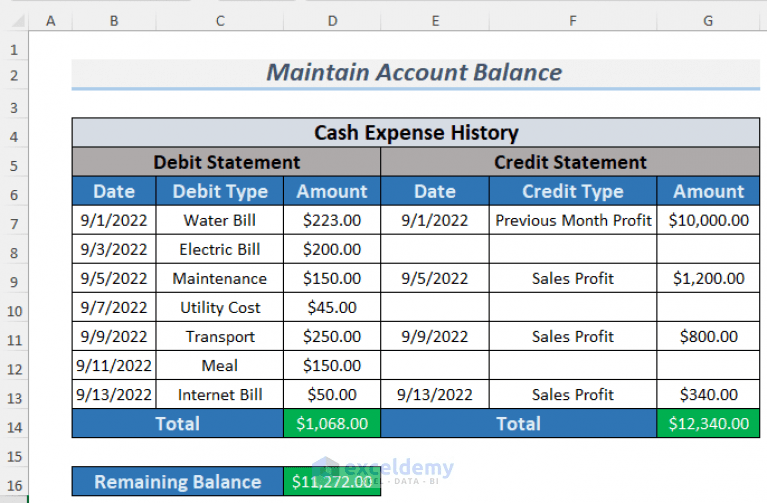Image resolution: width=767 pixels, height=503 pixels.
Task: Select 'Sales Profit' cell in row 9
Action: click(x=573, y=278)
